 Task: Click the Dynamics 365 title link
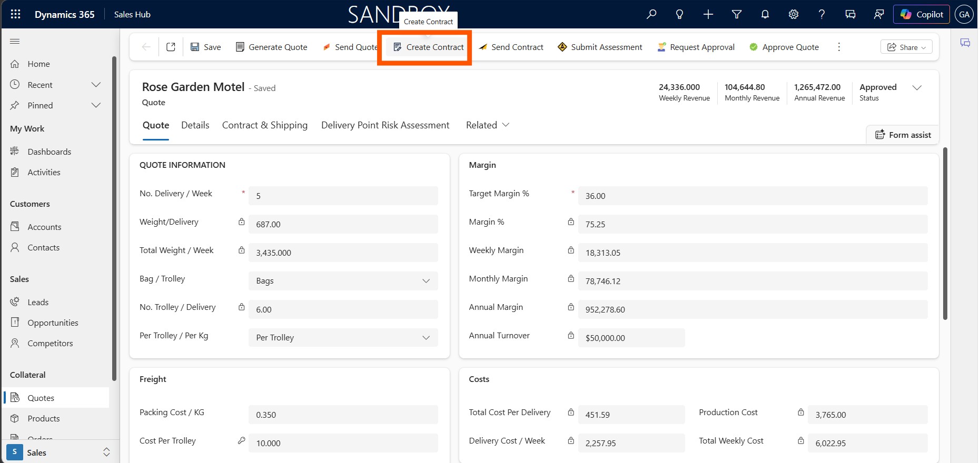point(65,14)
